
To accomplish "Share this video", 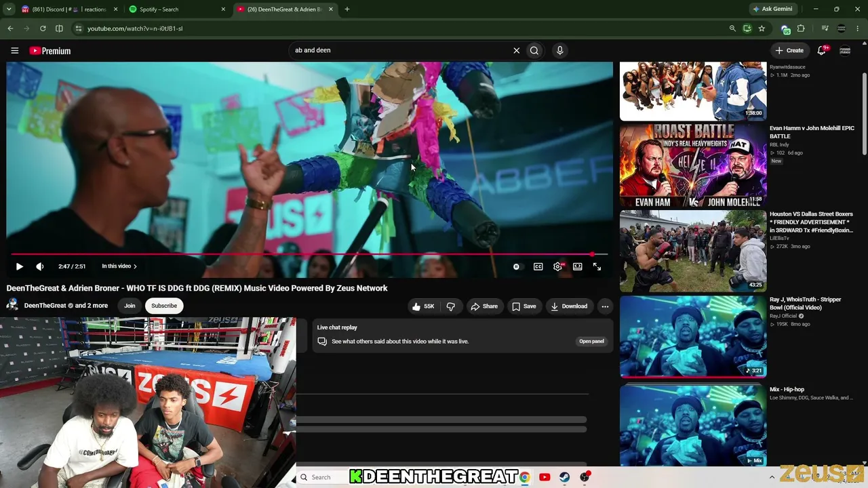I will (x=484, y=306).
